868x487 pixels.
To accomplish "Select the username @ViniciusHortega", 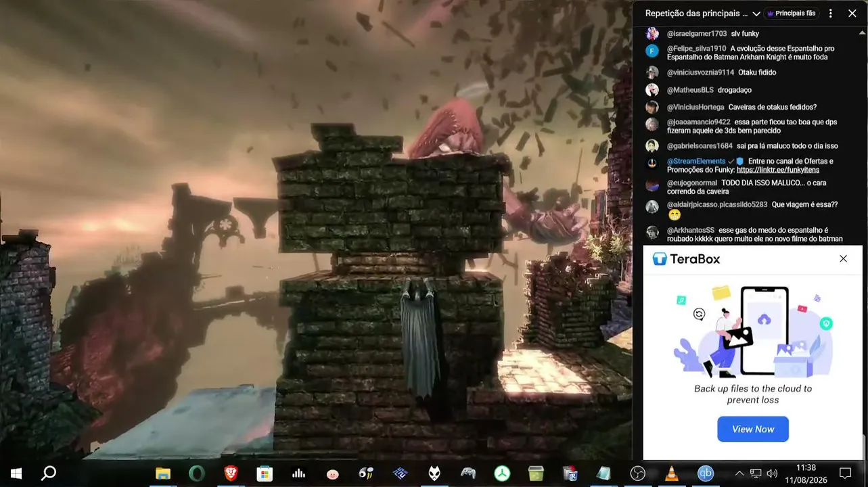I will tap(695, 107).
